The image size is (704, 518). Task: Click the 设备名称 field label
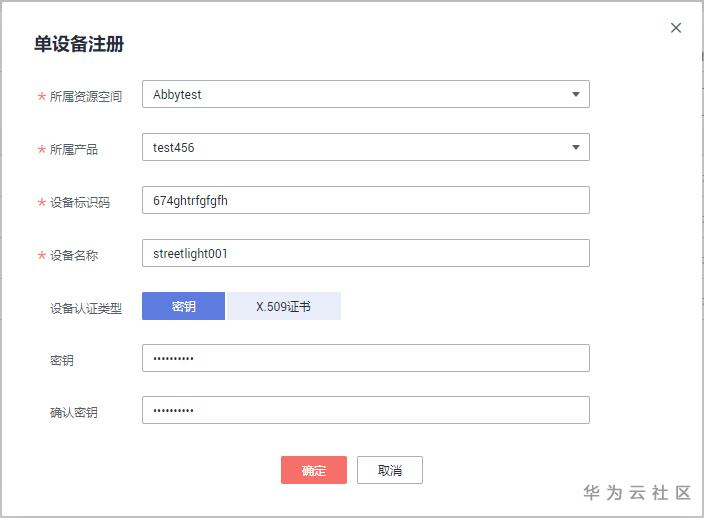coord(74,256)
